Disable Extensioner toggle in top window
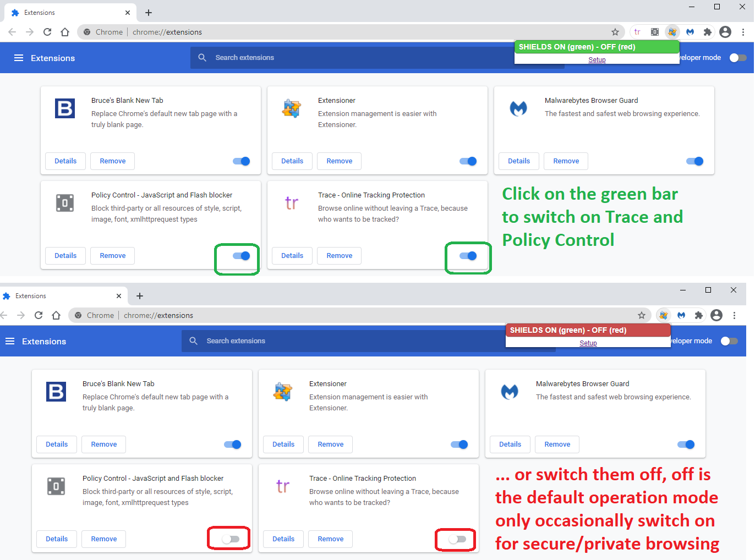This screenshot has height=560, width=755. 468,161
